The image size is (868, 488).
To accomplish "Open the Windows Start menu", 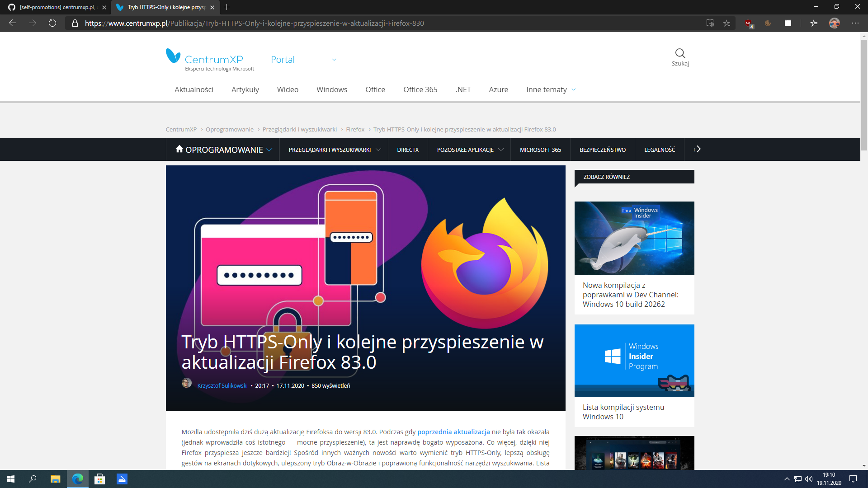I will click(x=11, y=479).
